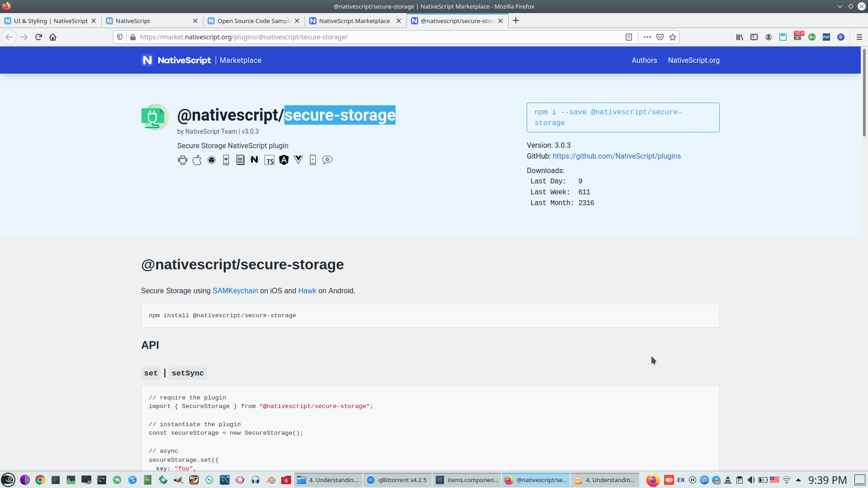Screen dimensions: 868x488
Task: Open the Firefox hamburger application menu
Action: [859, 37]
